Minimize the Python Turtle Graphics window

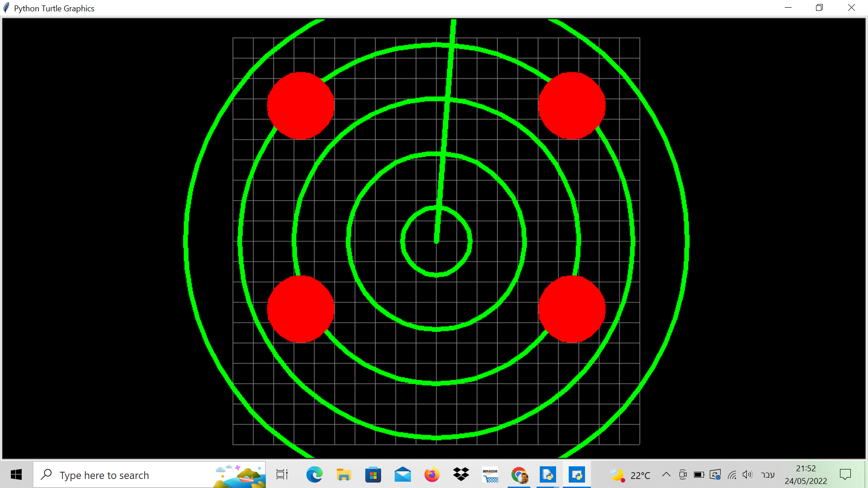788,8
